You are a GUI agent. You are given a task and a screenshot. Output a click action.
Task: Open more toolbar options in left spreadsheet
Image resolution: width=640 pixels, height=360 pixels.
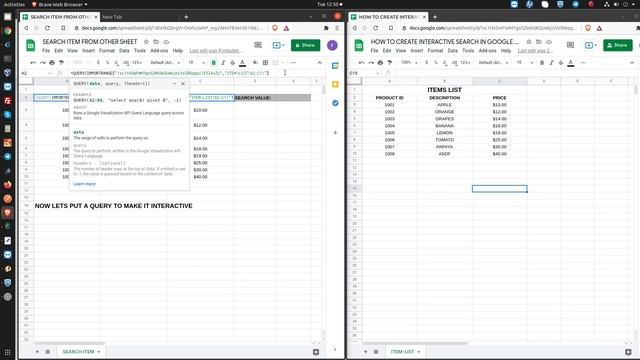point(293,62)
